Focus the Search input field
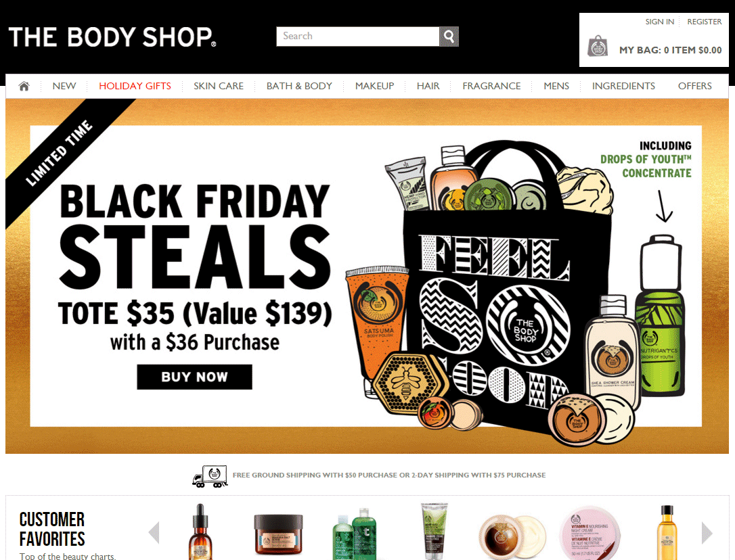This screenshot has width=735, height=560. [x=357, y=37]
